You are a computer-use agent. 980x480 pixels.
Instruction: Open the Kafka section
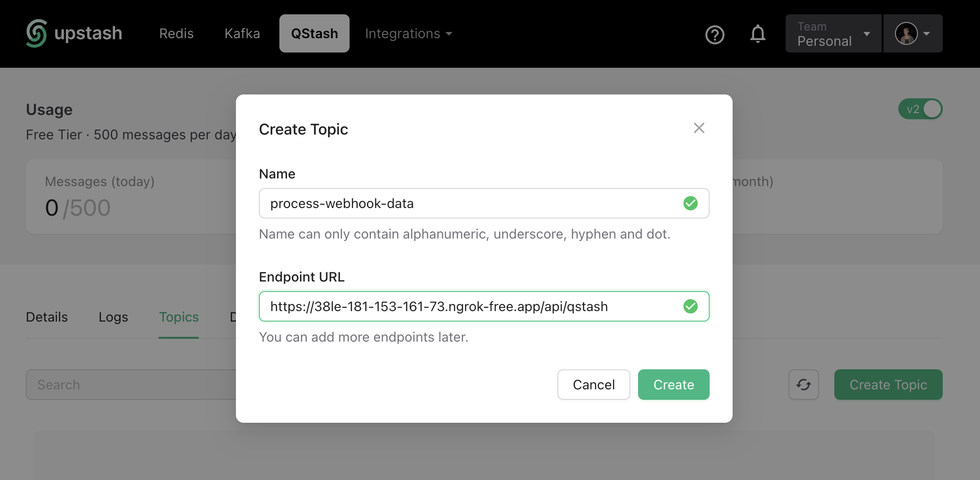242,33
